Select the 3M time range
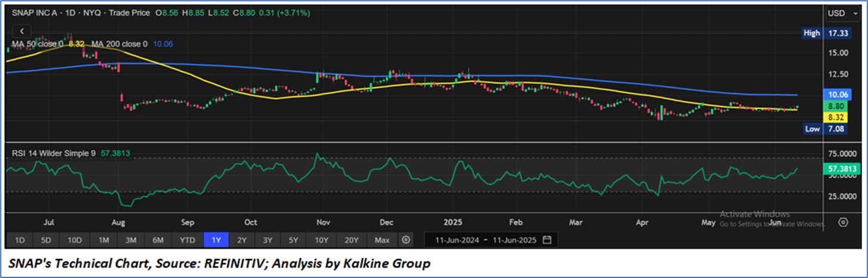868x278 pixels. point(131,240)
